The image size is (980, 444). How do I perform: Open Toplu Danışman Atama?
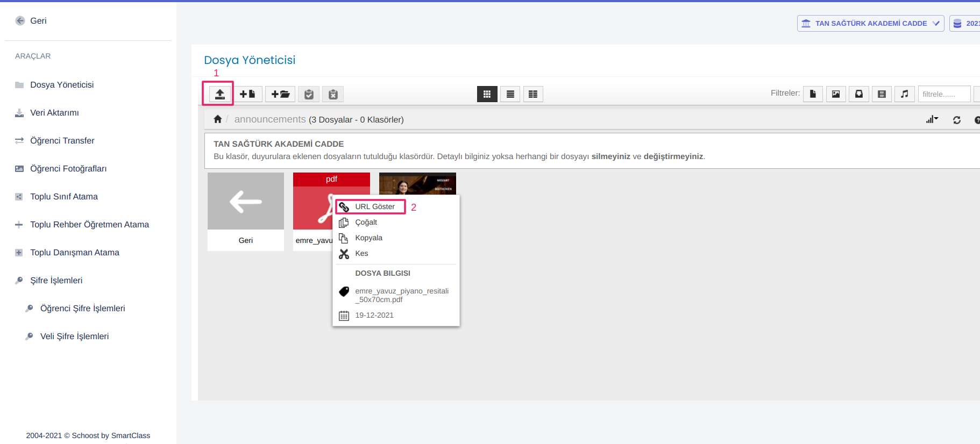coord(75,253)
